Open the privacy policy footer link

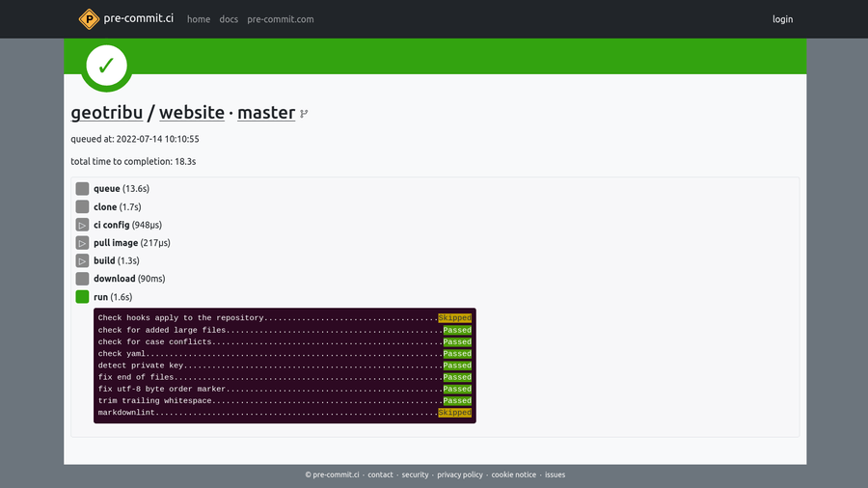460,474
